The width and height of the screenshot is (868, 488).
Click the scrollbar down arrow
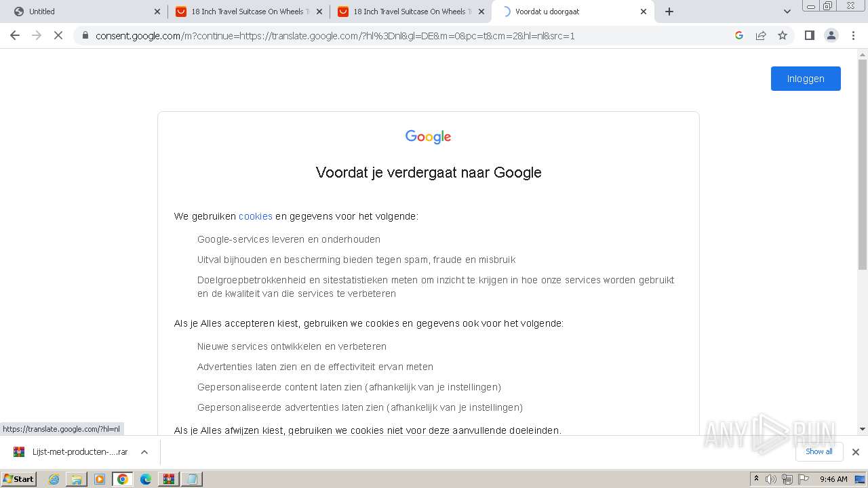coord(862,429)
